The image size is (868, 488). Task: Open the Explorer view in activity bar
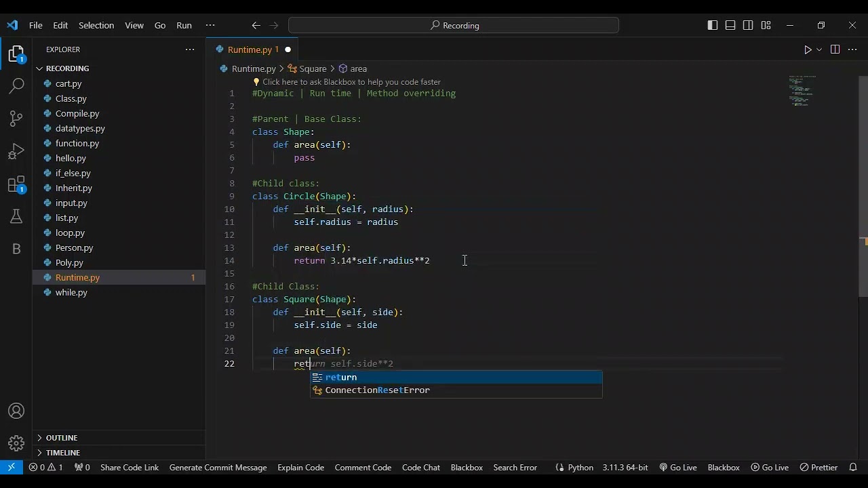click(x=16, y=54)
